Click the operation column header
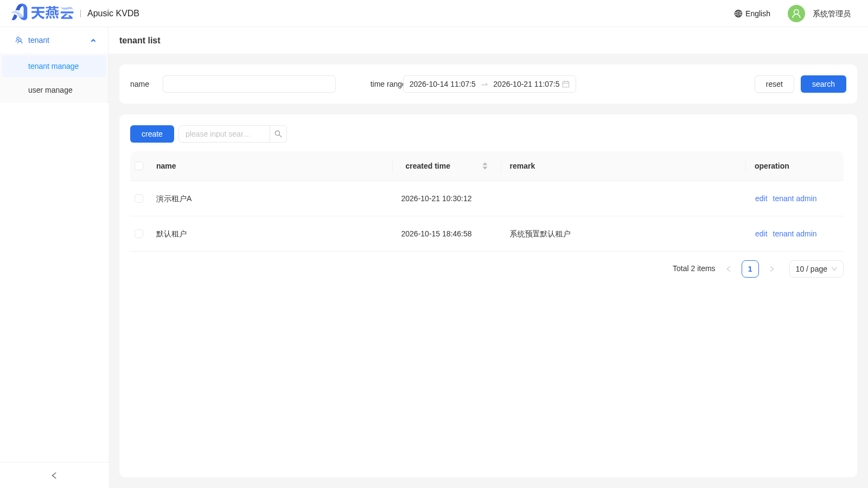868x488 pixels. pos(771,166)
